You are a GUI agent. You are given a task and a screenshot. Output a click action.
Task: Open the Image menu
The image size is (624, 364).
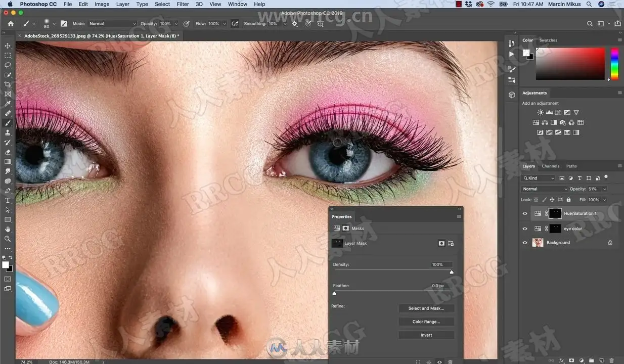click(x=102, y=4)
